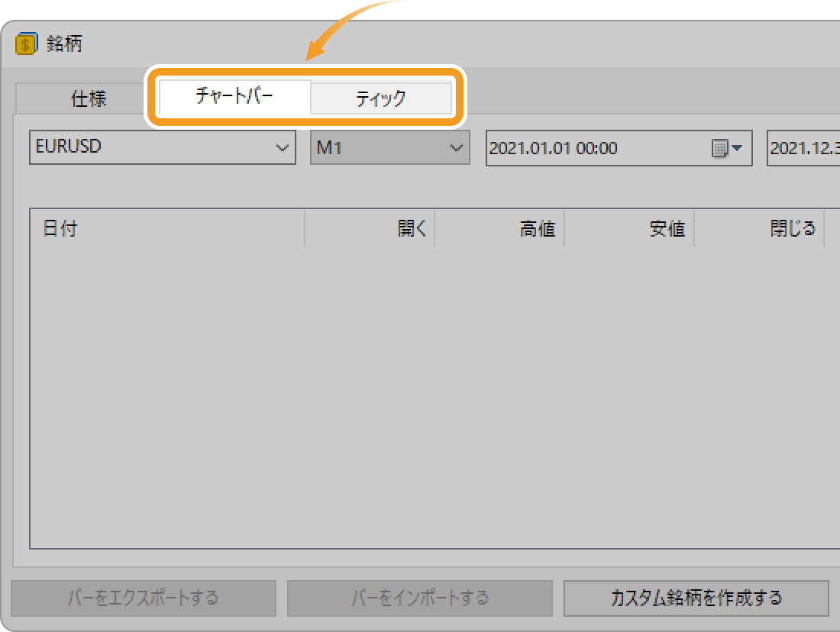Click the gold coin symbols window icon
The image size is (840, 632).
26,44
